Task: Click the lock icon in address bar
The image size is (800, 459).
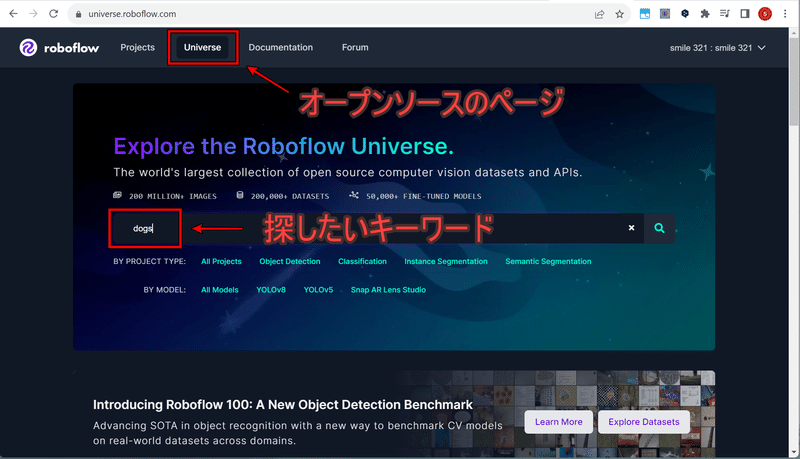Action: 78,14
